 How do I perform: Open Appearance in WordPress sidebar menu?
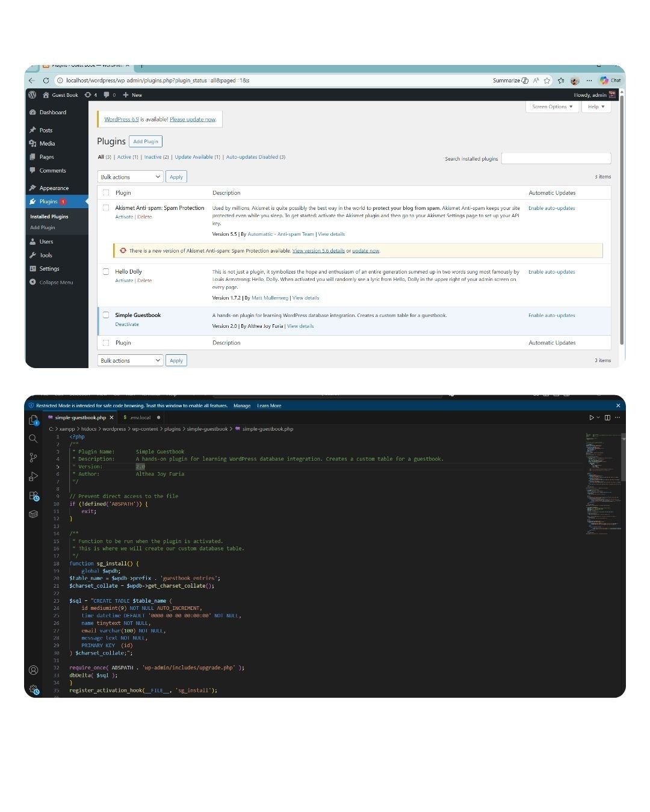click(54, 188)
